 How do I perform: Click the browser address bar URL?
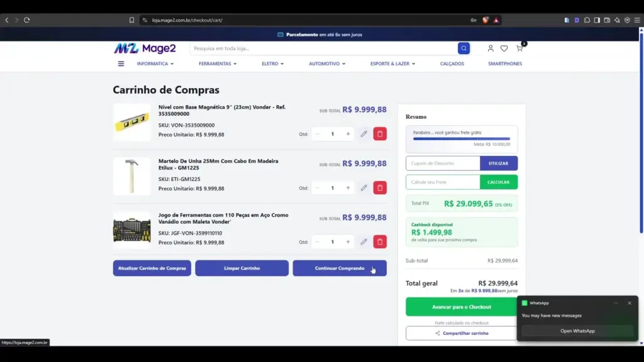coord(187,19)
